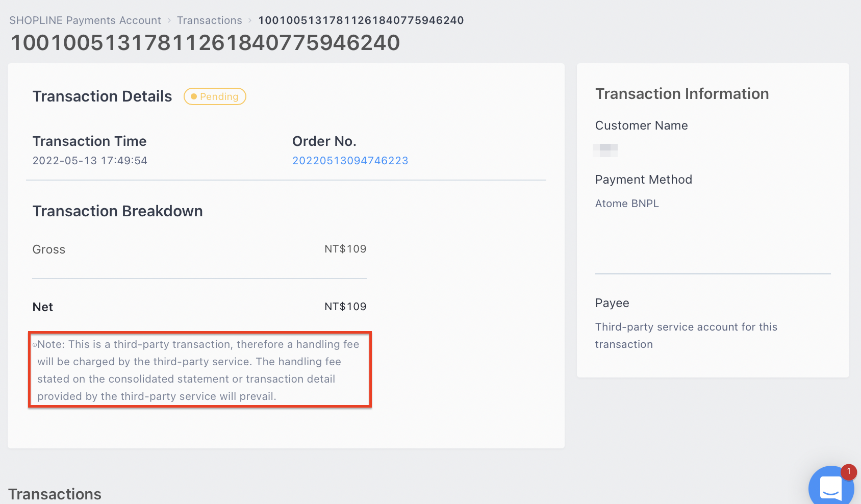The width and height of the screenshot is (861, 504).
Task: Open the chat support bubble icon
Action: [x=831, y=487]
